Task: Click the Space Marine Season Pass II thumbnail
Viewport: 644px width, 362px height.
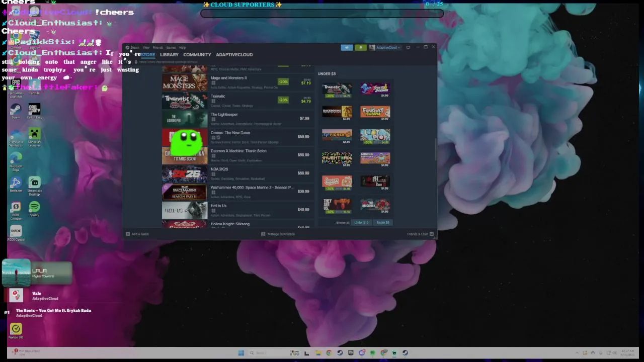Action: (184, 192)
